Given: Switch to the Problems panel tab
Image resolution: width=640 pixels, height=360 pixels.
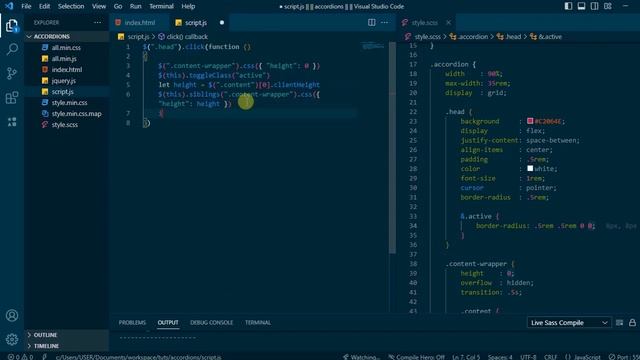Looking at the screenshot, I should click(x=132, y=322).
